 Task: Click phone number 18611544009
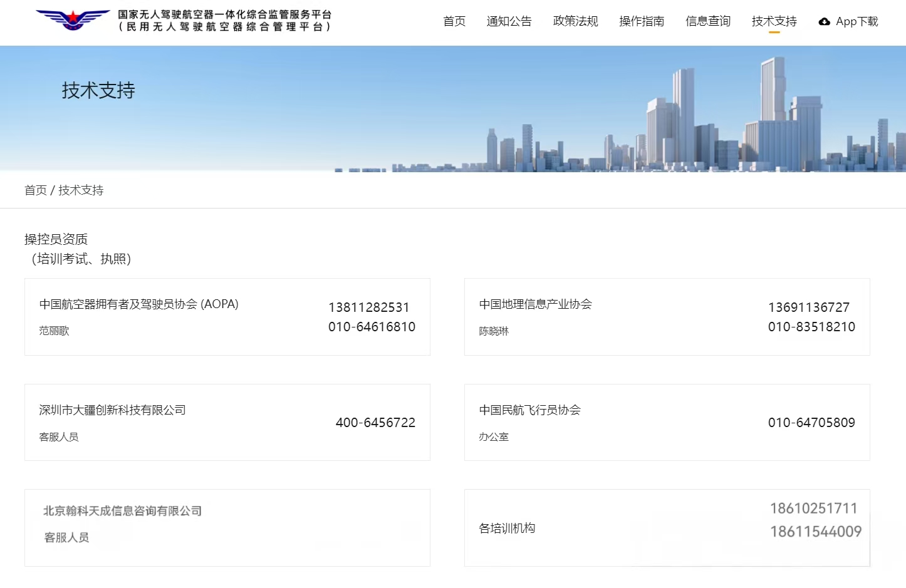click(816, 532)
